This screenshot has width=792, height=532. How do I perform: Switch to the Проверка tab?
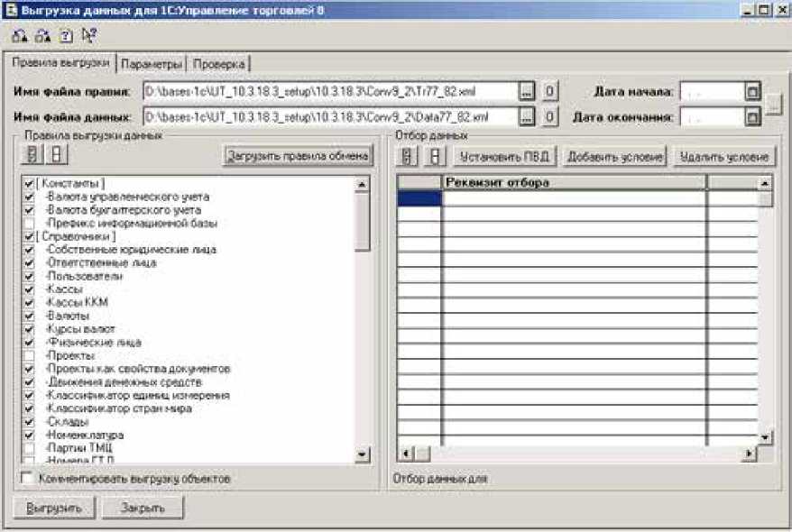218,64
